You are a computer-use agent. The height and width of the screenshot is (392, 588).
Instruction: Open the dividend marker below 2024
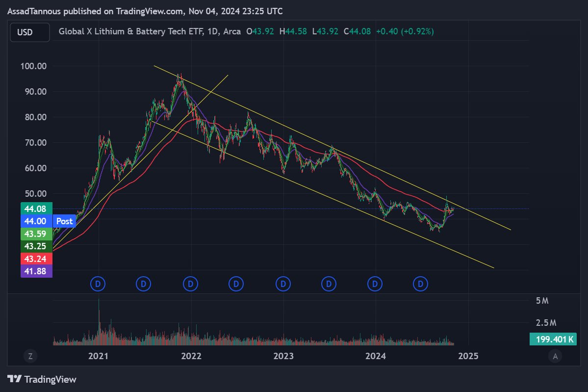click(x=375, y=284)
